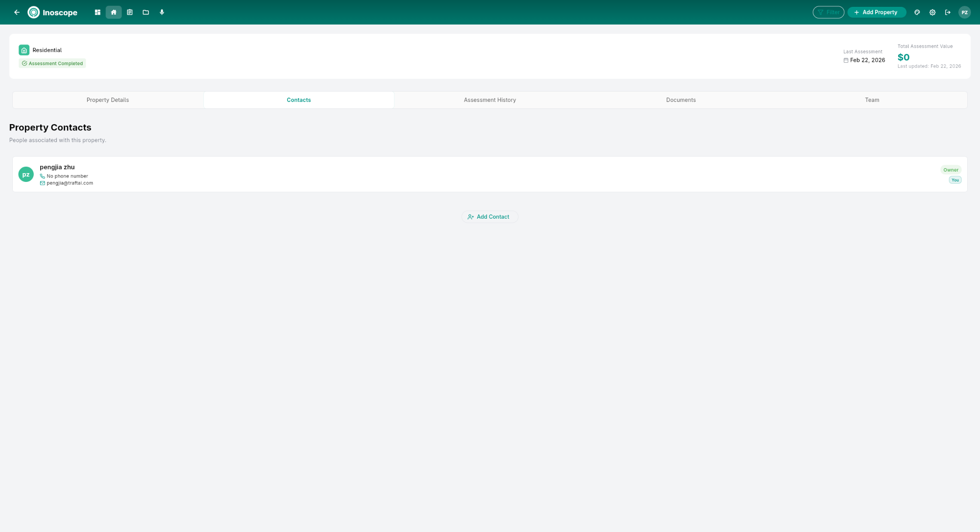Toggle the Filter control in the top bar
Screen dimensions: 980x532
point(828,12)
